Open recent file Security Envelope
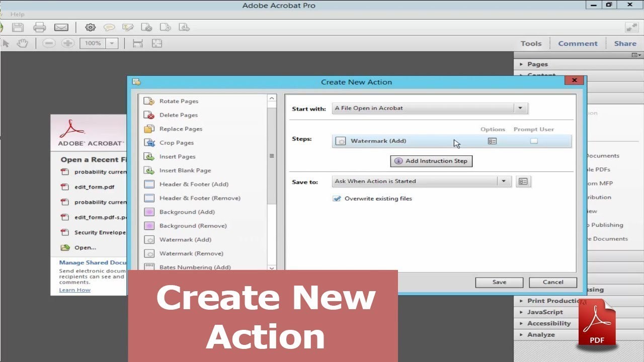 (x=100, y=232)
